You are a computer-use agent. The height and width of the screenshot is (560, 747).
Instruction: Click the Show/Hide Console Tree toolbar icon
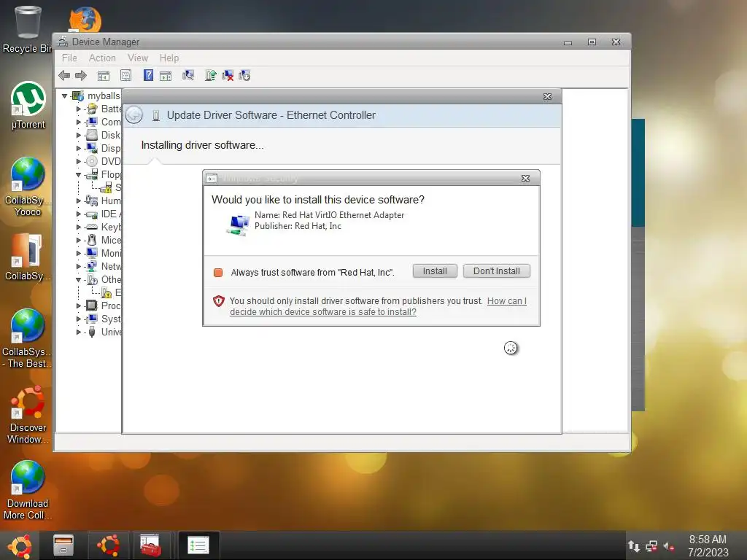coord(104,76)
